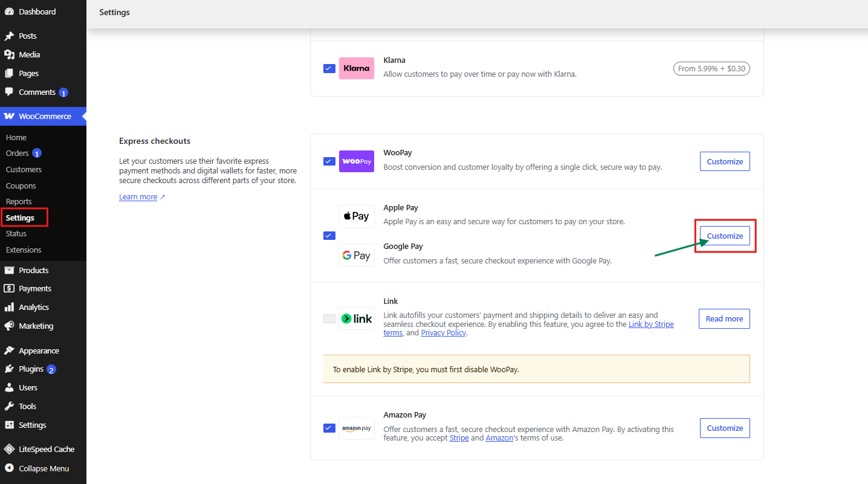Open WooCommerce Status submenu
The height and width of the screenshot is (484, 868).
pyautogui.click(x=16, y=234)
